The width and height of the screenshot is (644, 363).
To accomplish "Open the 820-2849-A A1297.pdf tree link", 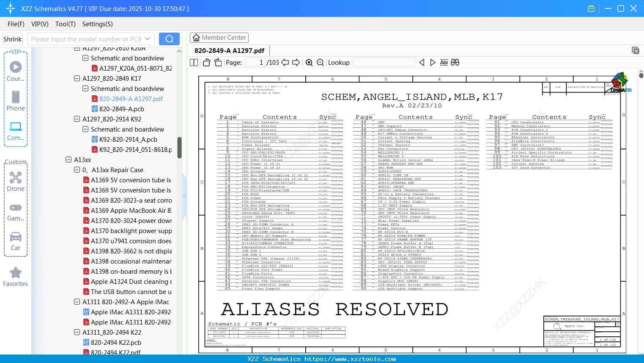I will click(131, 99).
